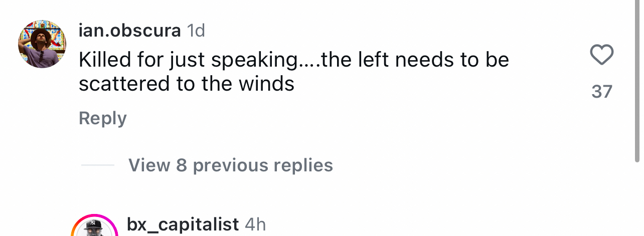Toggle the heart outline above the 37
This screenshot has width=644, height=236.
click(602, 55)
